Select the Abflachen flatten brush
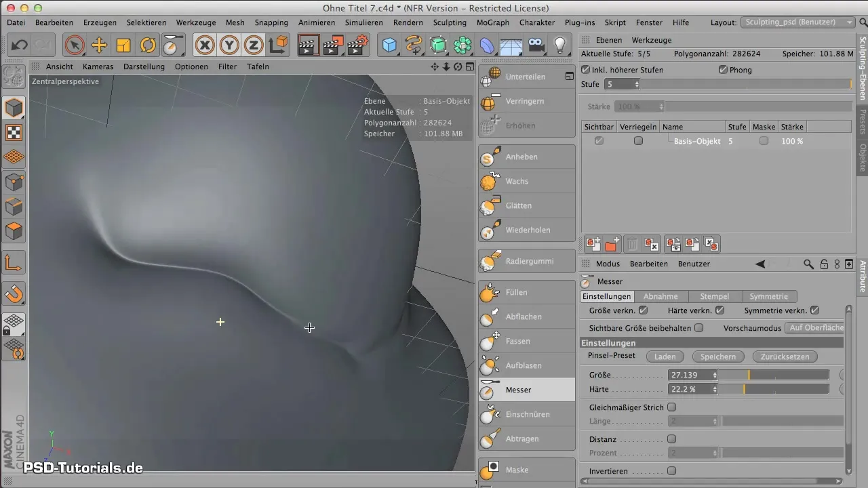 526,317
